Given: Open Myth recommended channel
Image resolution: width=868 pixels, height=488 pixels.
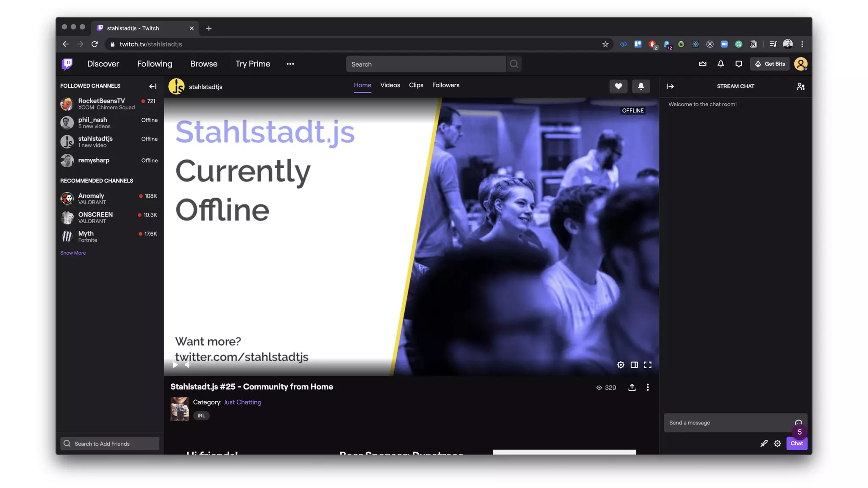Looking at the screenshot, I should [x=109, y=236].
